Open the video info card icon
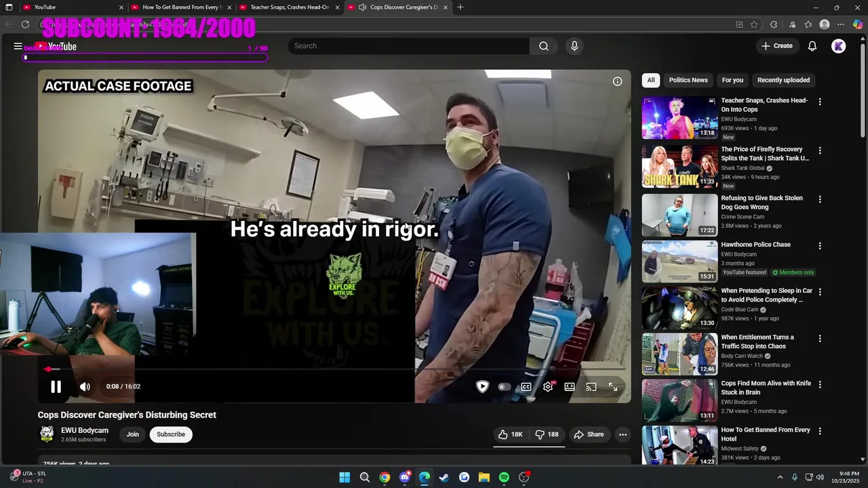Screen dimensions: 868x488 coord(617,81)
